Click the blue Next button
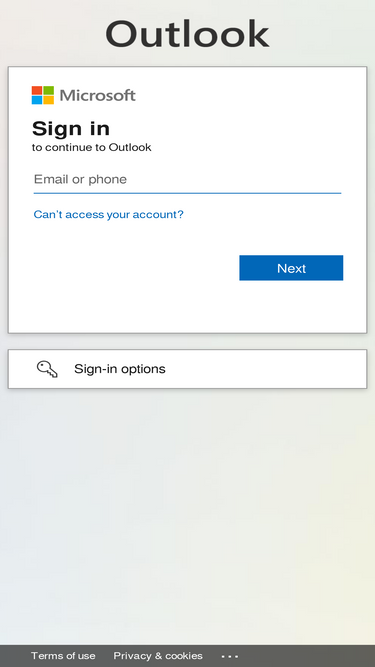The image size is (375, 667). (x=291, y=268)
